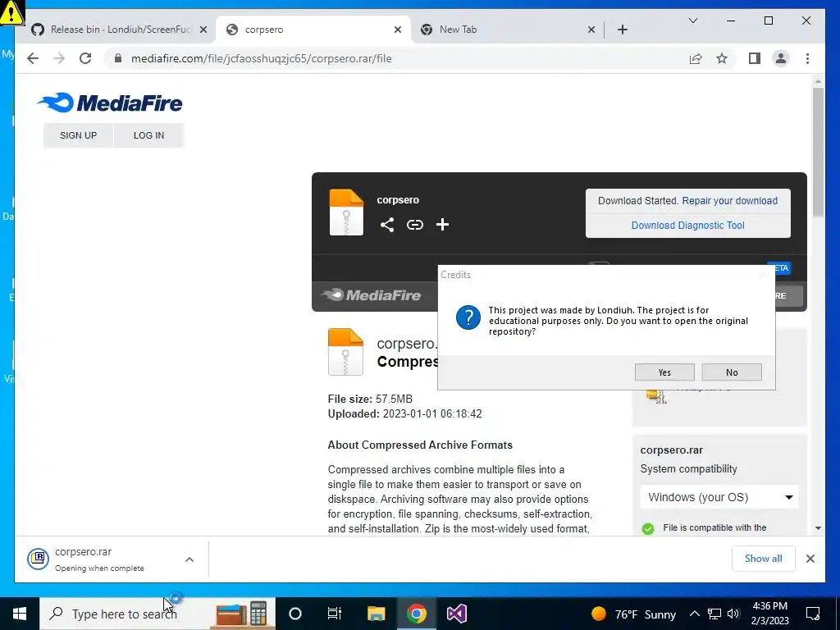Click the padlock site info icon
840x630 pixels.
click(x=118, y=58)
